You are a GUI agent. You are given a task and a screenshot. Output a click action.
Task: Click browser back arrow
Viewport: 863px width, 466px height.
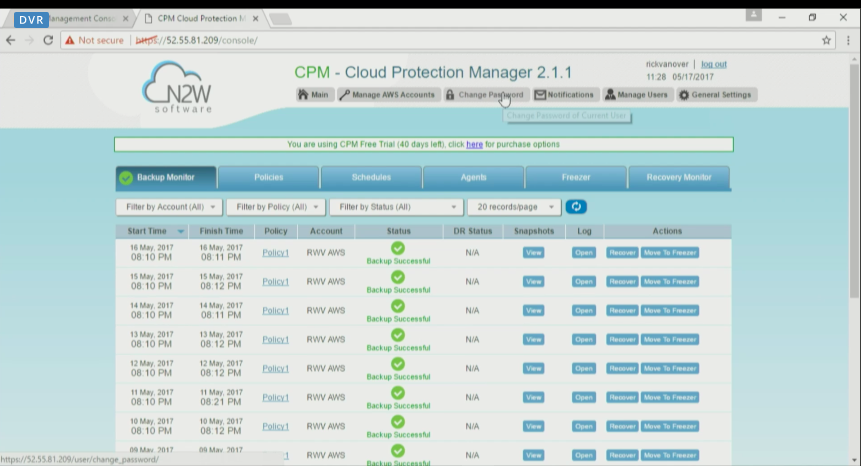[11, 40]
